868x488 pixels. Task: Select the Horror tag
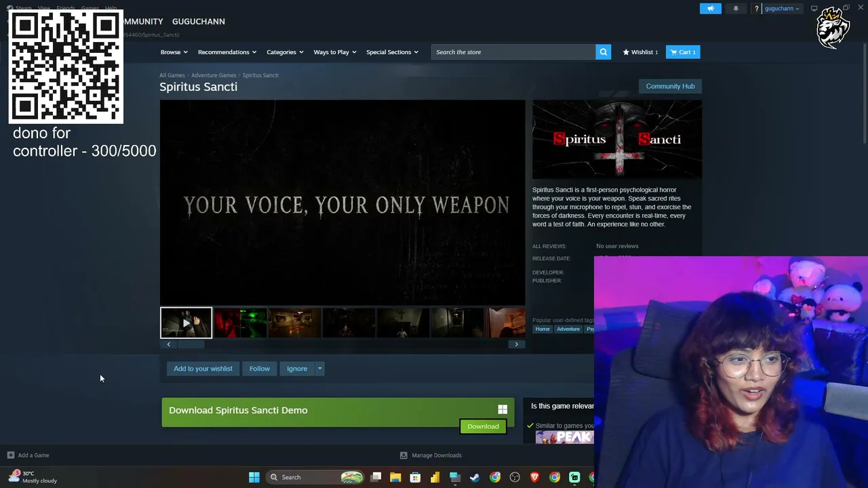click(542, 329)
